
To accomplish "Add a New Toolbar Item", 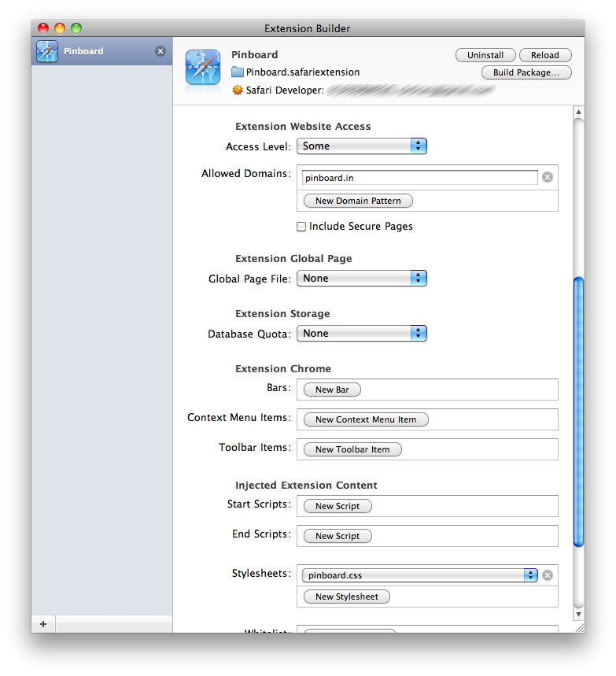I will click(352, 449).
